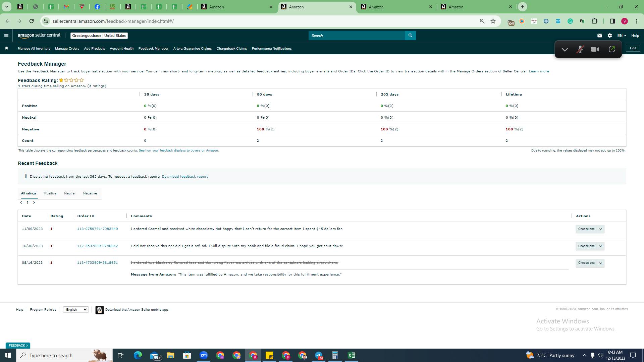Open the browser extensions puzzle icon

click(594, 21)
